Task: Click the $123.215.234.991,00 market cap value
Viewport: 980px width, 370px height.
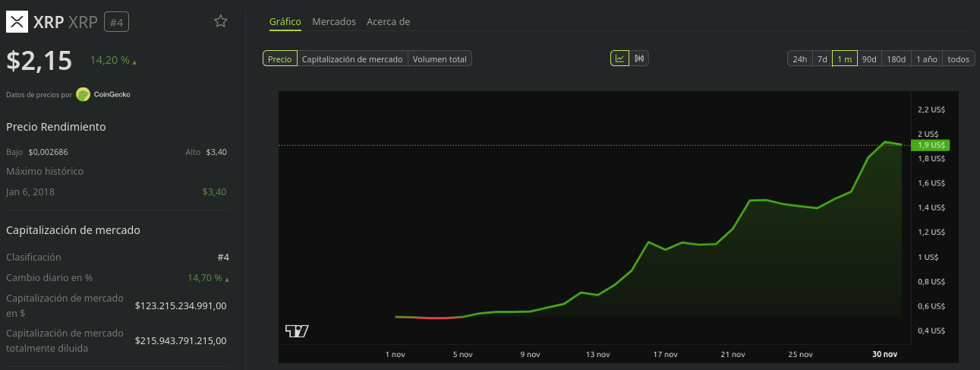Action: pos(181,305)
